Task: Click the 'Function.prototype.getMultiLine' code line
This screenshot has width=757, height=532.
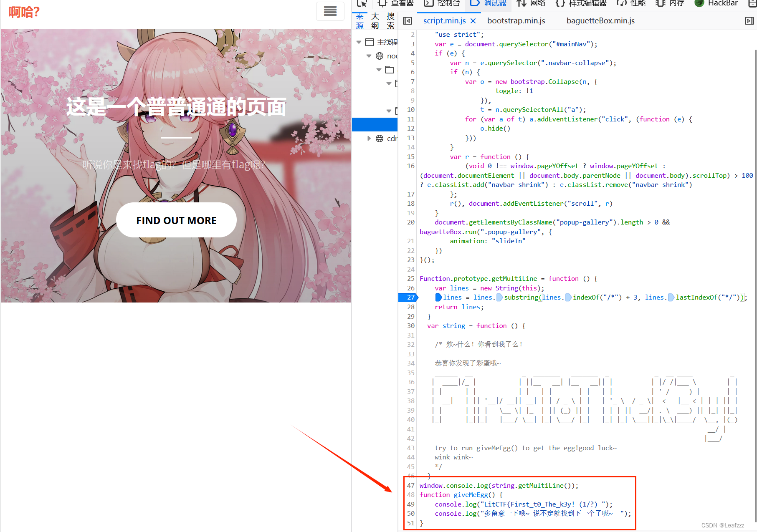Action: pyautogui.click(x=509, y=279)
